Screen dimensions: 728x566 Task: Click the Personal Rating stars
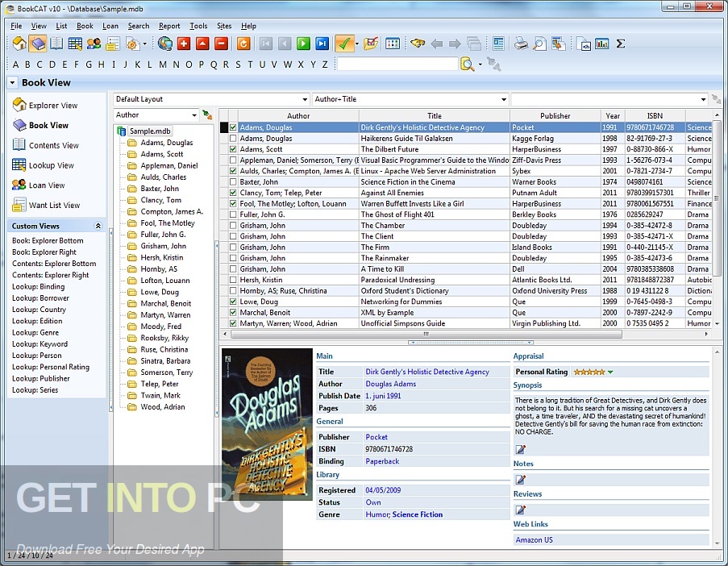pyautogui.click(x=589, y=372)
